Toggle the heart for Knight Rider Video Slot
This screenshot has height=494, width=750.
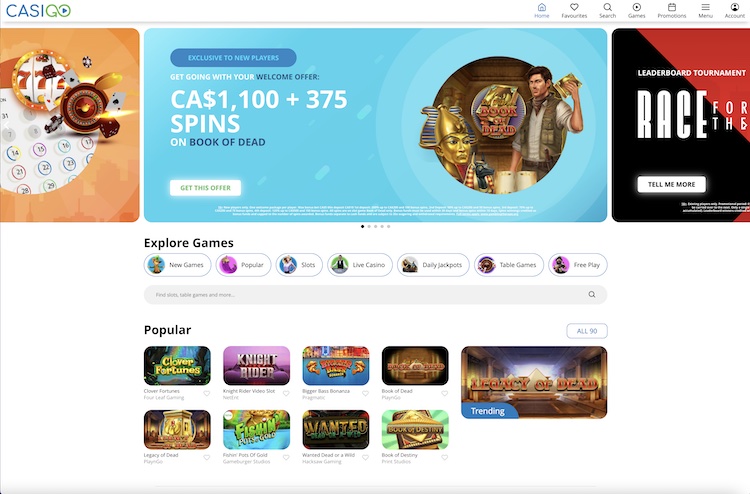point(286,394)
